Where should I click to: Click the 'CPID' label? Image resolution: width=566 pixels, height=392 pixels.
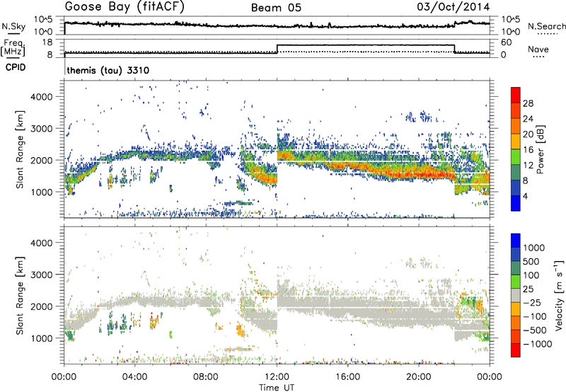click(x=16, y=67)
